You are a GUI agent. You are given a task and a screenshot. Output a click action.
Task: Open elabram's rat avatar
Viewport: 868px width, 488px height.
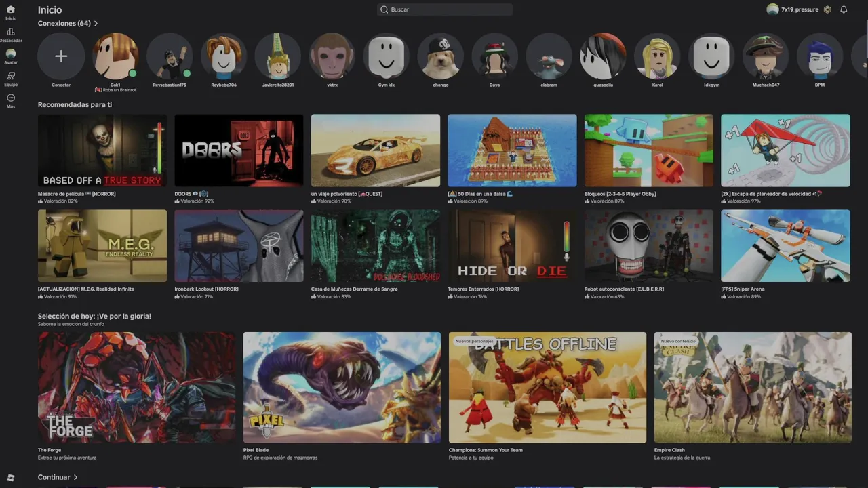[549, 56]
